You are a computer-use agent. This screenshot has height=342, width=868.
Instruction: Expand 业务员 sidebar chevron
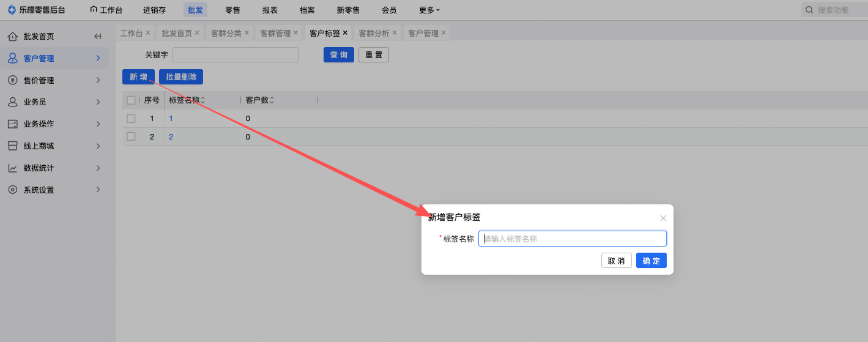point(98,102)
